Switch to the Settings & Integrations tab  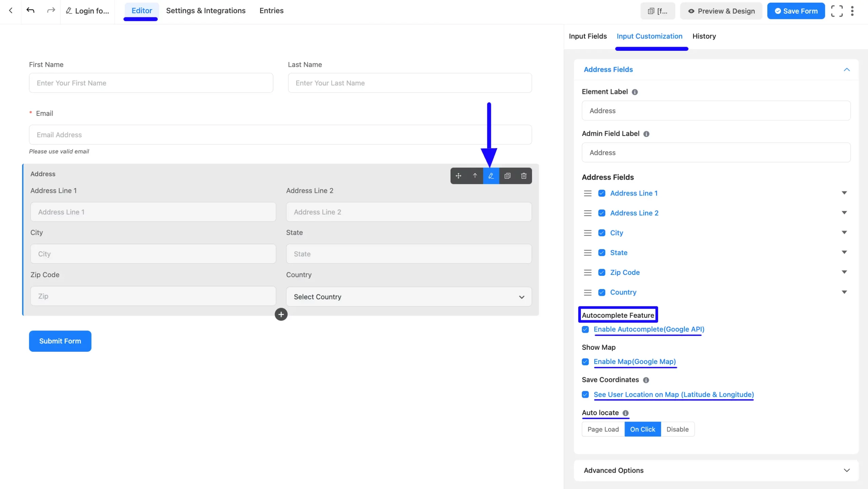(x=206, y=11)
